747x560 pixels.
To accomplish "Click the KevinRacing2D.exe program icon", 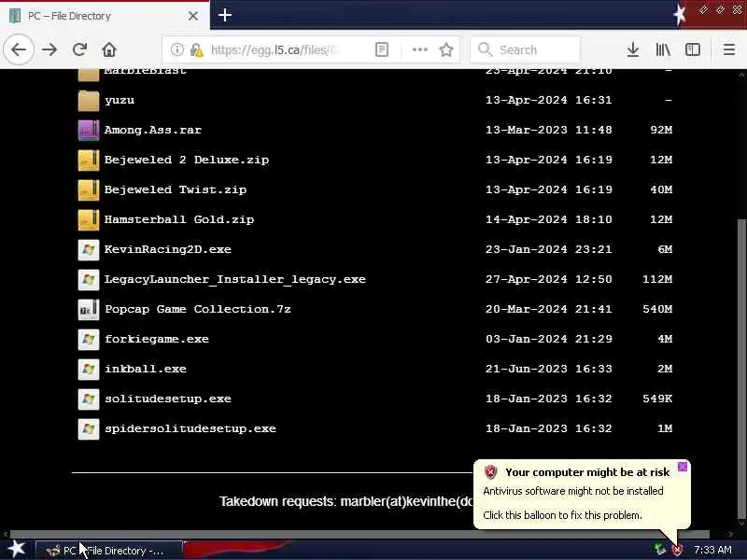I will point(89,249).
